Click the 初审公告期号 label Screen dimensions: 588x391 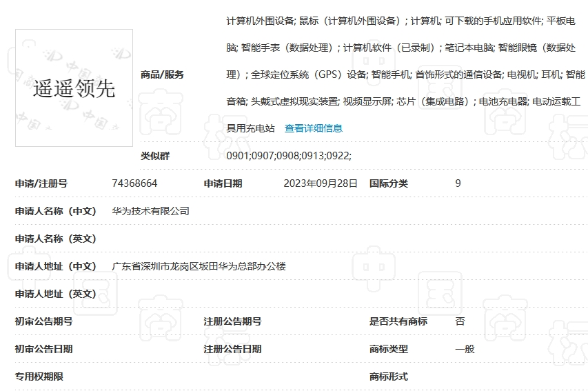[43, 321]
